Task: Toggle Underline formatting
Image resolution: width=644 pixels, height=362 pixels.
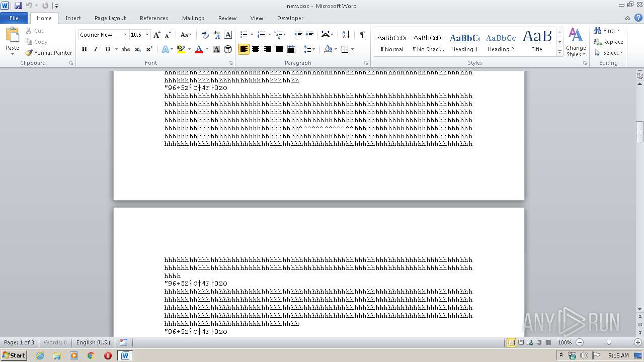Action: [x=107, y=49]
